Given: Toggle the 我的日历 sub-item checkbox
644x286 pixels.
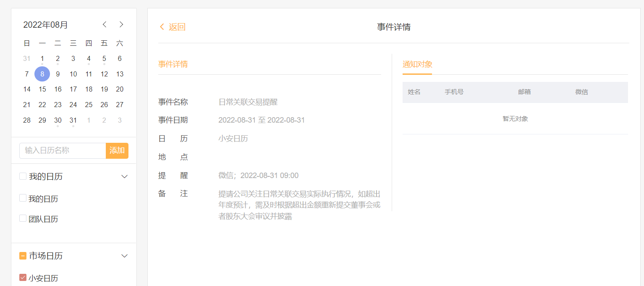Looking at the screenshot, I should pos(23,198).
